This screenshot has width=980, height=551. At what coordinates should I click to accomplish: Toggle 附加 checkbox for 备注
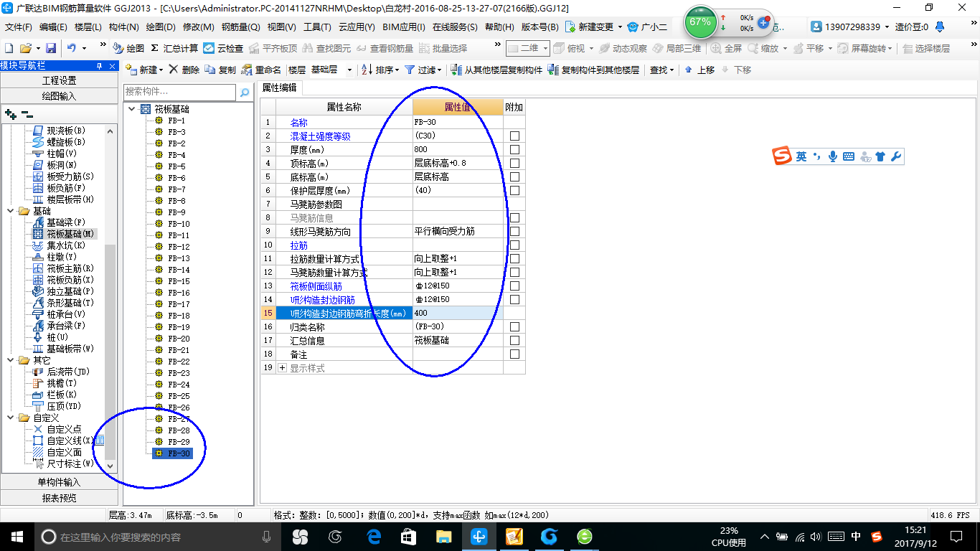click(514, 354)
